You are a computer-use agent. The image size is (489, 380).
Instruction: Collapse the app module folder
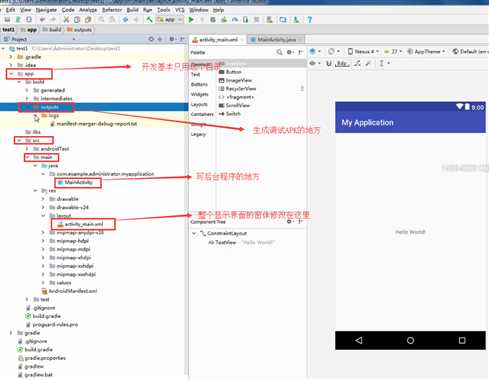[11, 74]
